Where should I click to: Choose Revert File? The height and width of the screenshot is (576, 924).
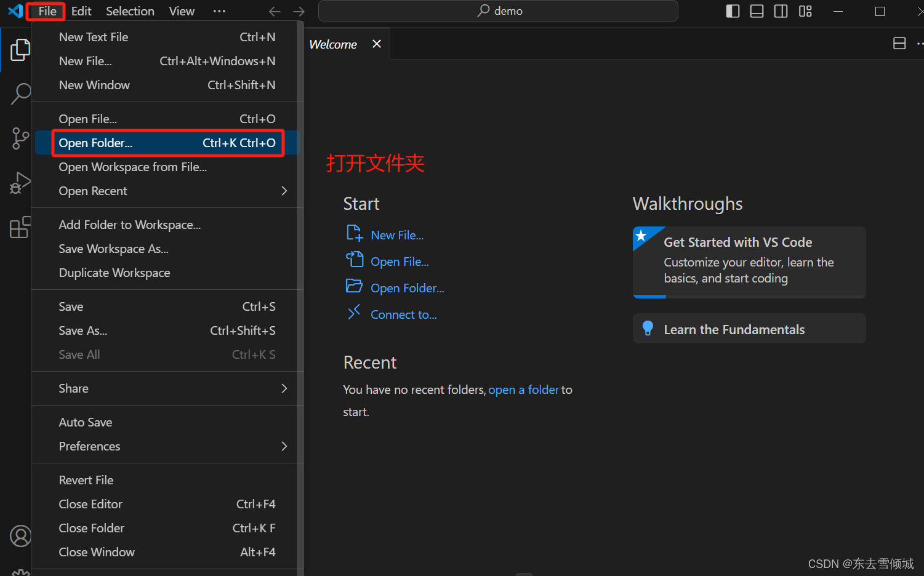(x=167, y=480)
